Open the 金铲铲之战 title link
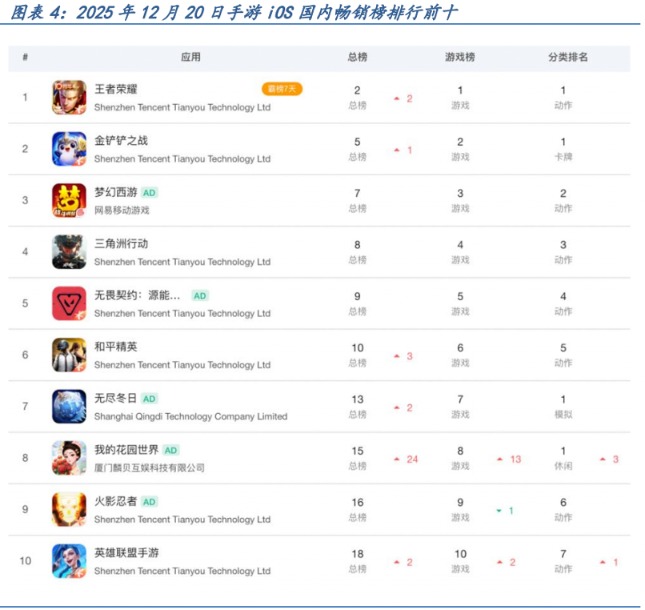 121,141
